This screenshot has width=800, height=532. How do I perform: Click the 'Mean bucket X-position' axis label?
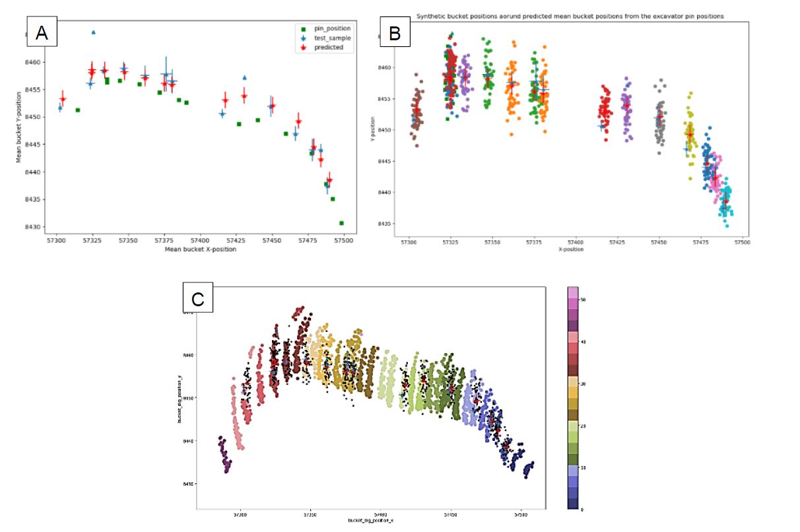point(199,249)
